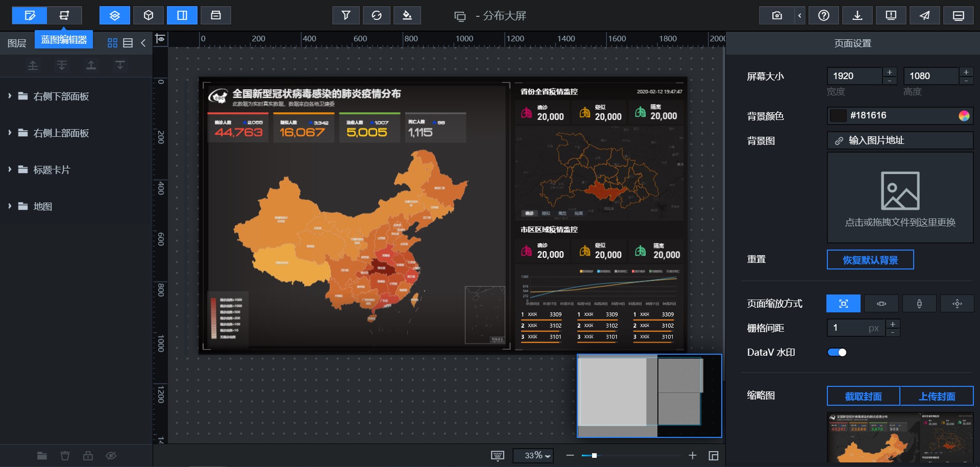The height and width of the screenshot is (467, 980).
Task: Select the 地图 layer row
Action: (x=77, y=206)
